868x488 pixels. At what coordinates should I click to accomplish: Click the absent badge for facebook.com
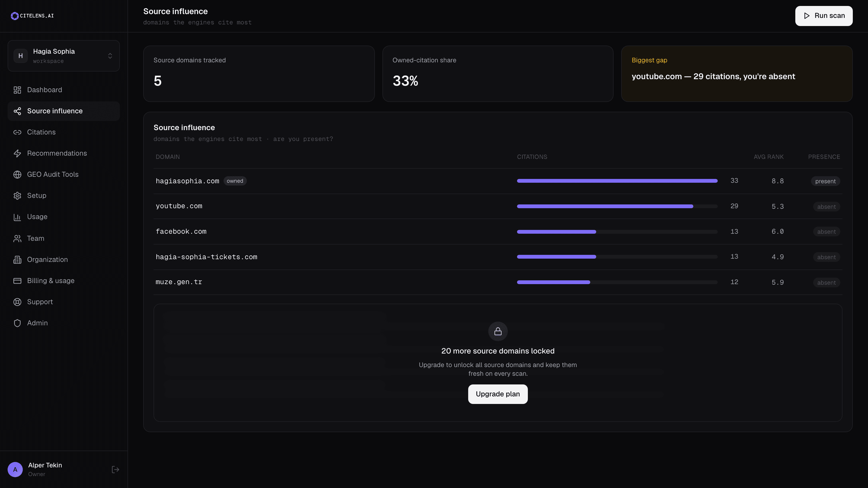point(826,232)
